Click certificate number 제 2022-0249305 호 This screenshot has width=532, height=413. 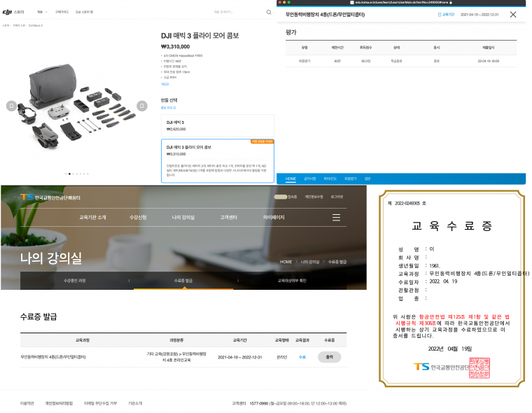[x=407, y=203]
